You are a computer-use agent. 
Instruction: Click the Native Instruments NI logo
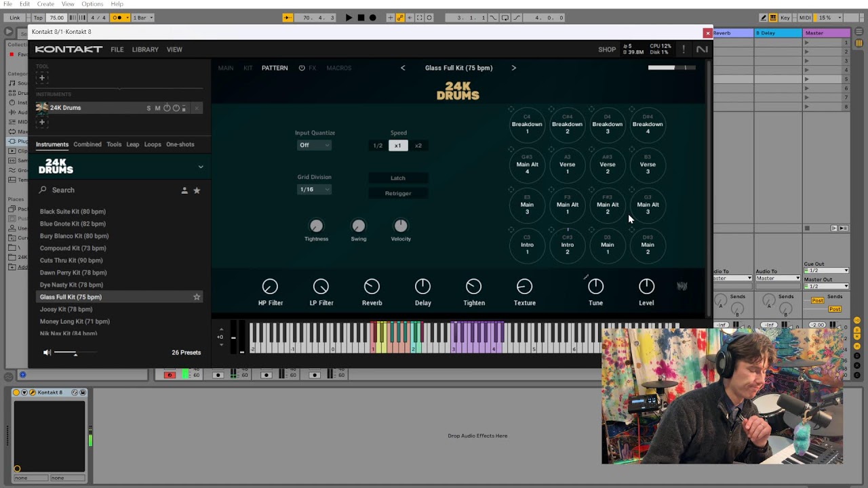702,49
